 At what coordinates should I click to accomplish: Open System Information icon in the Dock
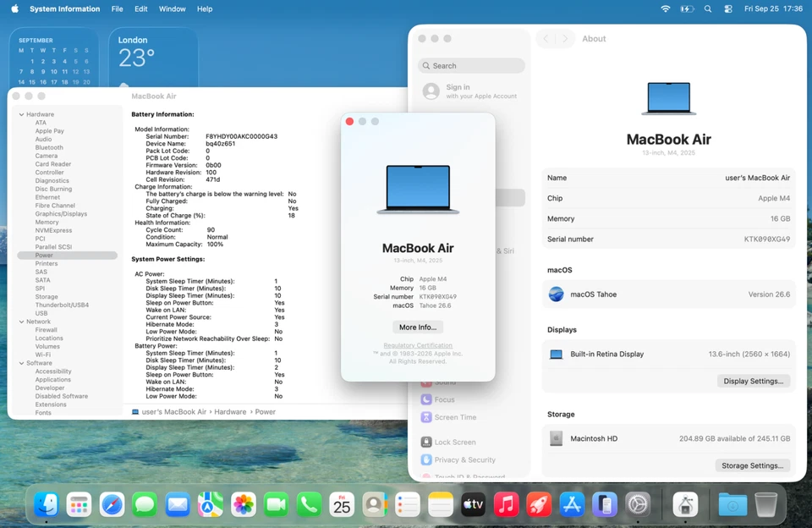click(686, 504)
